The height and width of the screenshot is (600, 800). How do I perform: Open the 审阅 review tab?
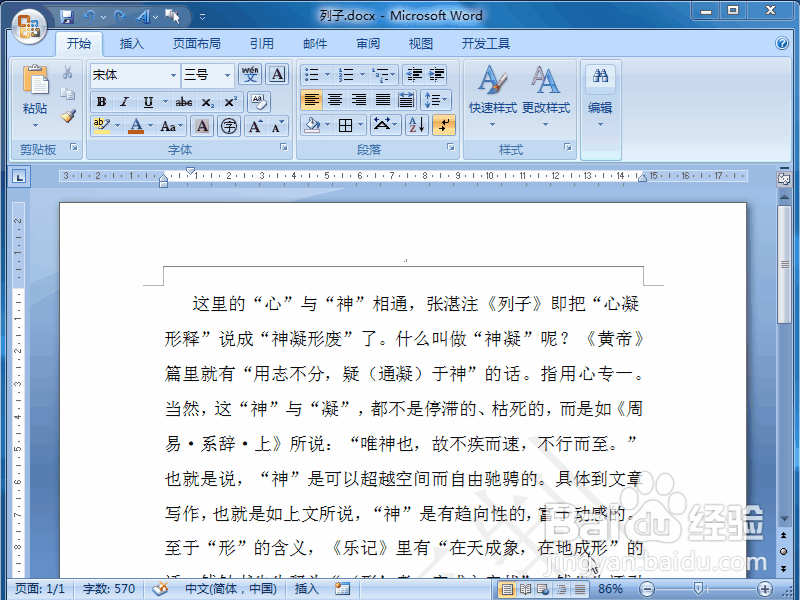click(x=367, y=43)
